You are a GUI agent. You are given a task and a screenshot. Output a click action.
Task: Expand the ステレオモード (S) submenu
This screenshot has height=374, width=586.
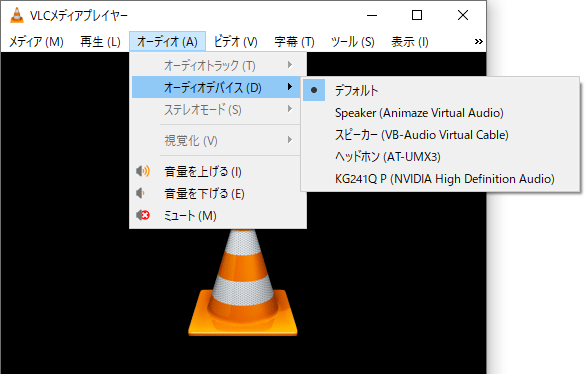click(216, 109)
